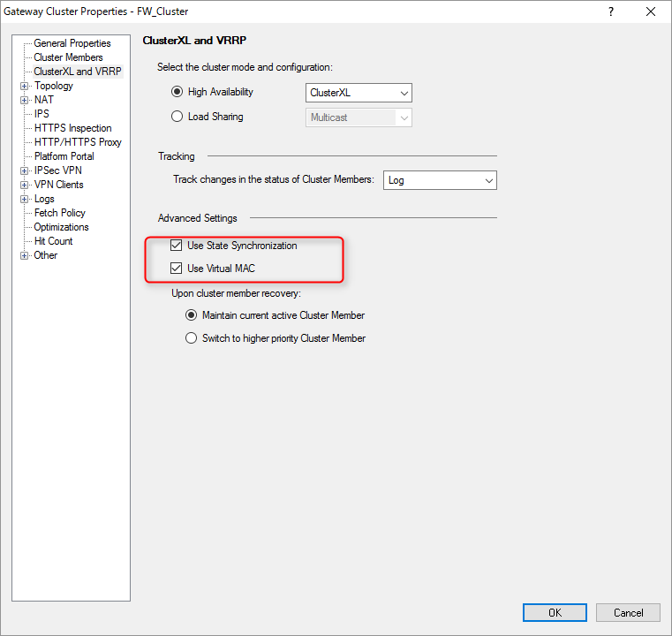Open General Properties page
The height and width of the screenshot is (636, 672).
(x=72, y=43)
